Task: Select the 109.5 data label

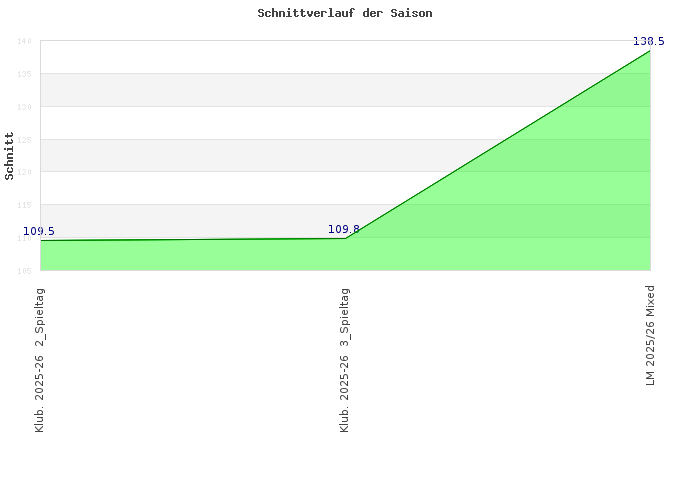Action: pos(39,231)
